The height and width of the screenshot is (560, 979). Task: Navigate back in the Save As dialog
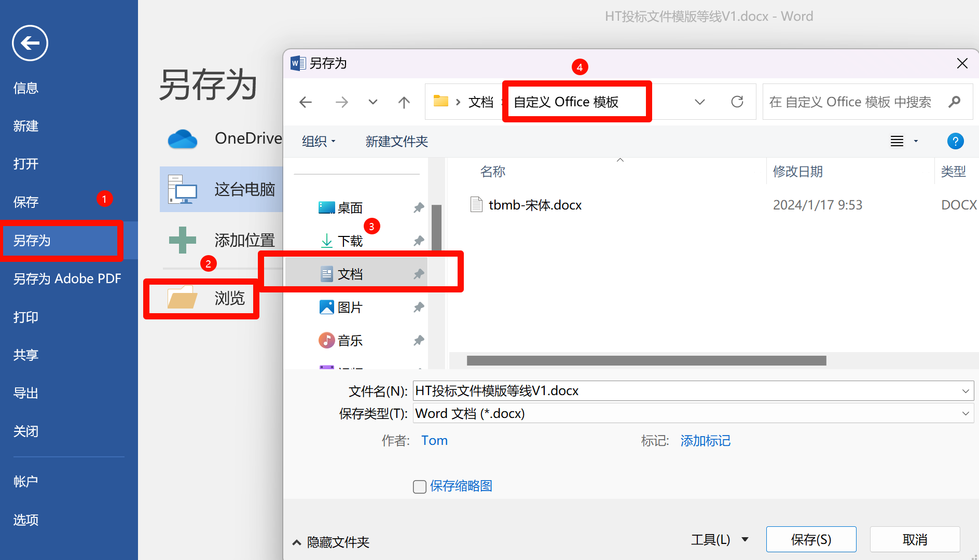pos(306,102)
